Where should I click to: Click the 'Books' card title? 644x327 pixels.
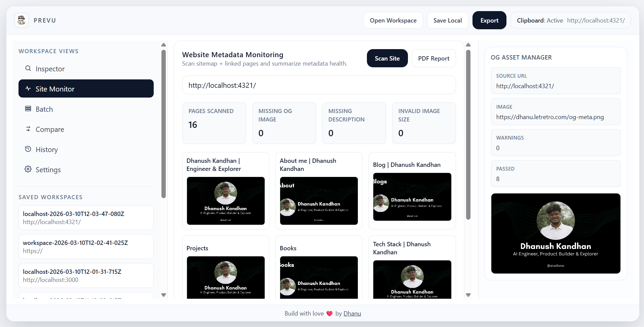coord(288,248)
